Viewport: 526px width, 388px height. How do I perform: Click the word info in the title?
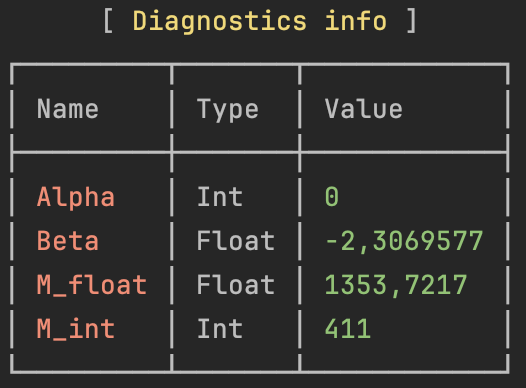[x=356, y=21]
